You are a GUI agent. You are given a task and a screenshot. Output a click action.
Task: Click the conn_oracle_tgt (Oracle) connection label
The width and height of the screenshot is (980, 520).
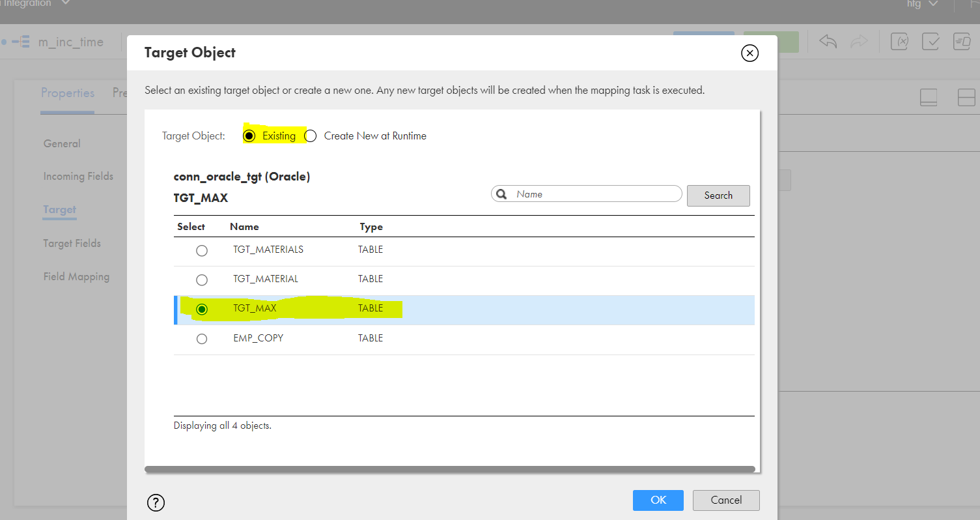tap(242, 177)
